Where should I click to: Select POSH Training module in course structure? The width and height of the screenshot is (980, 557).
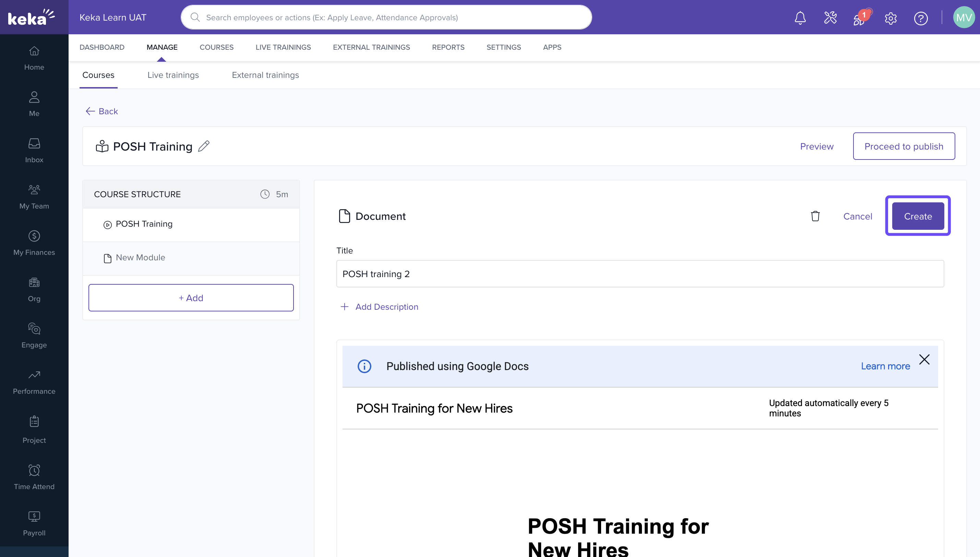tap(144, 224)
